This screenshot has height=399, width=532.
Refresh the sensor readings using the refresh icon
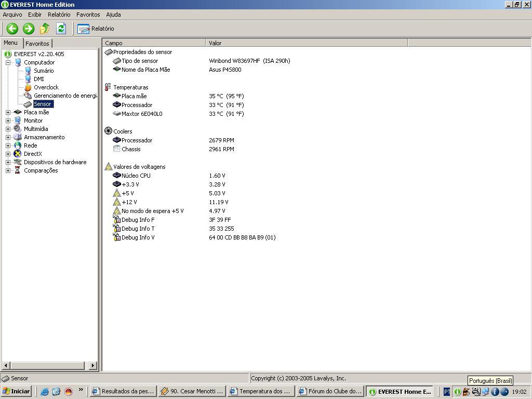click(x=61, y=29)
